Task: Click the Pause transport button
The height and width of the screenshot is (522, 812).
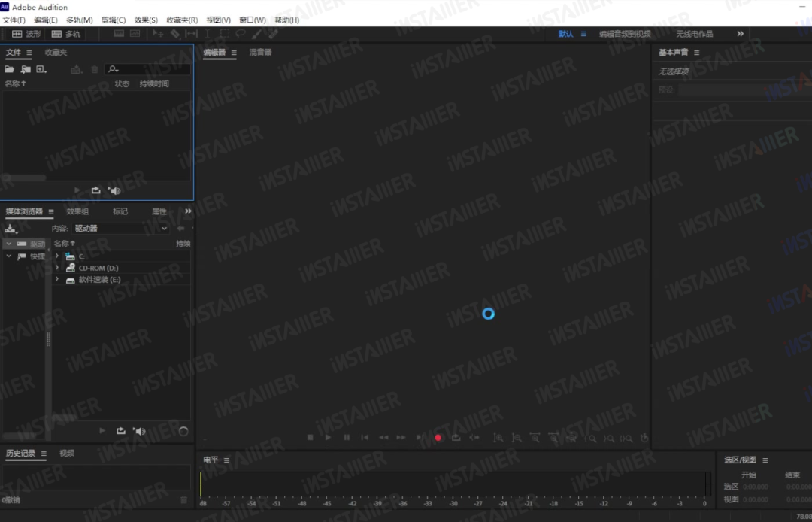Action: [347, 438]
